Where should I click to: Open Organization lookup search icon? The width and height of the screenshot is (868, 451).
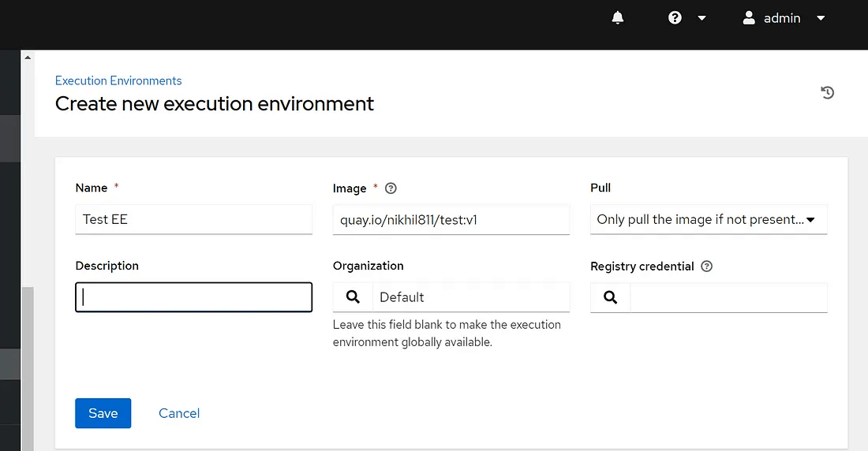coord(353,297)
